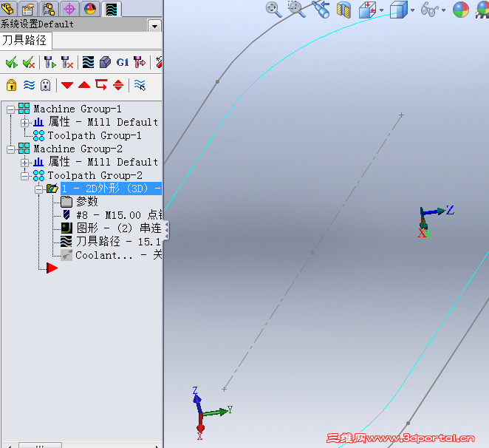Click only display selected toolpaths icon
The height and width of the screenshot is (448, 489).
pyautogui.click(x=140, y=85)
